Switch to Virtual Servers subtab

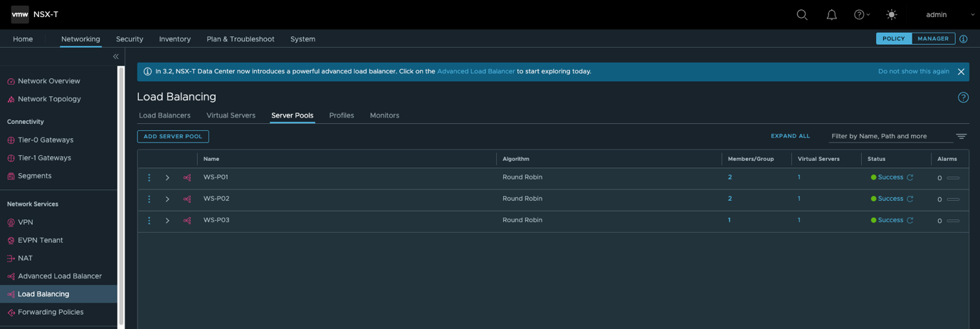pyautogui.click(x=231, y=115)
